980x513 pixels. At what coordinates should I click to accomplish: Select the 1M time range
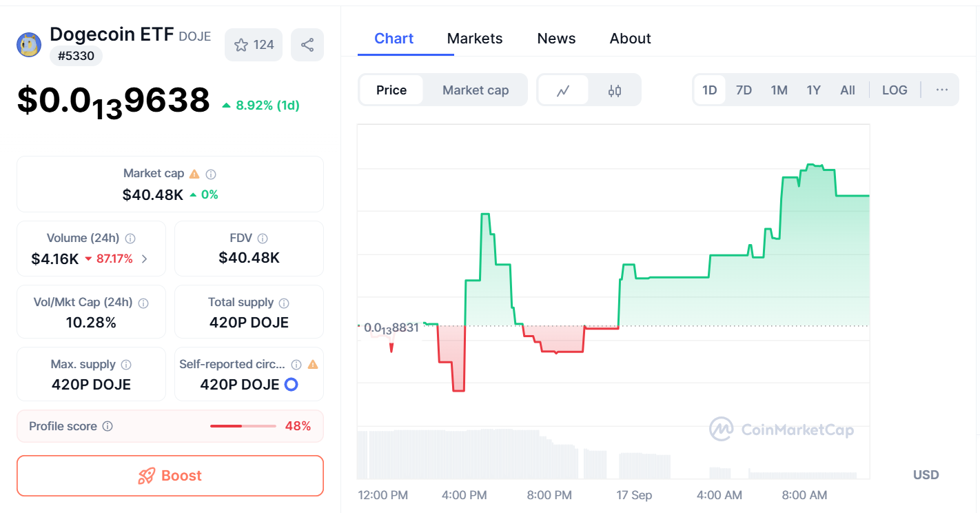click(x=779, y=90)
